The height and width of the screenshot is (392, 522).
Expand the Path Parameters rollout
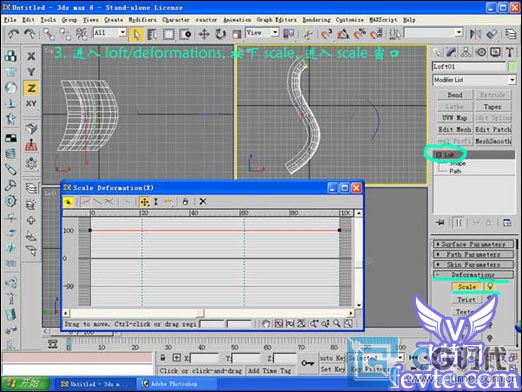pyautogui.click(x=473, y=255)
